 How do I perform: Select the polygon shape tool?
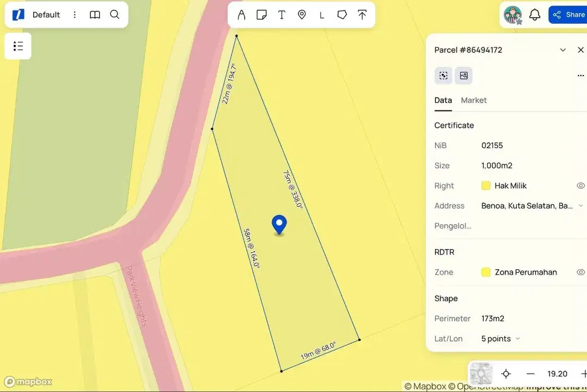342,15
